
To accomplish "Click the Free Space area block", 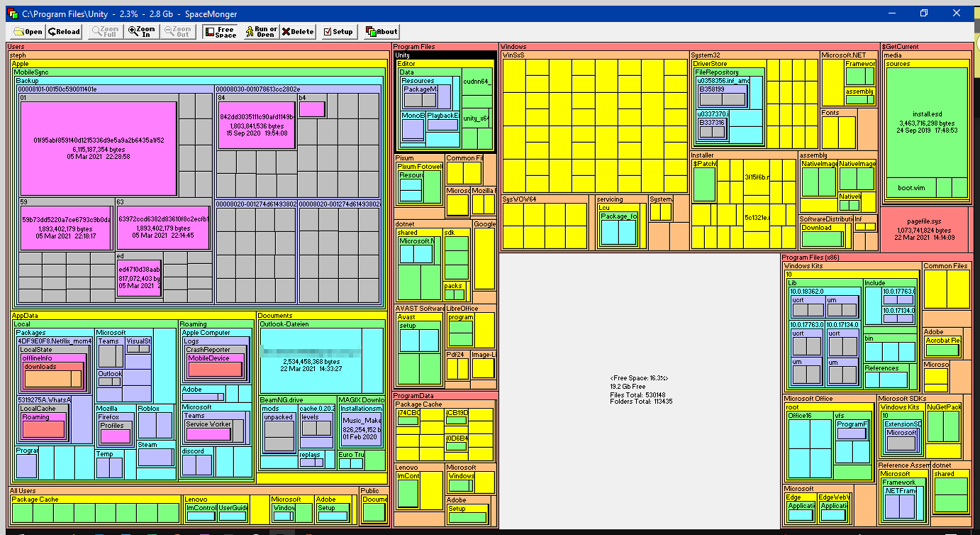I will (638, 390).
